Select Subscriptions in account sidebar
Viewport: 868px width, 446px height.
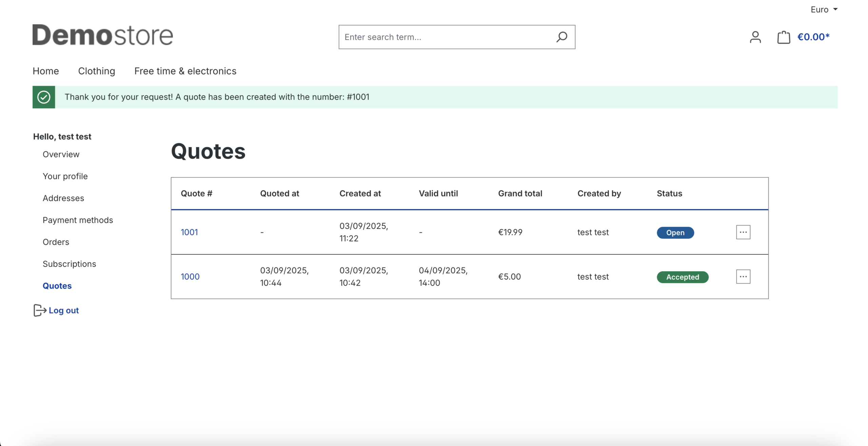tap(69, 264)
